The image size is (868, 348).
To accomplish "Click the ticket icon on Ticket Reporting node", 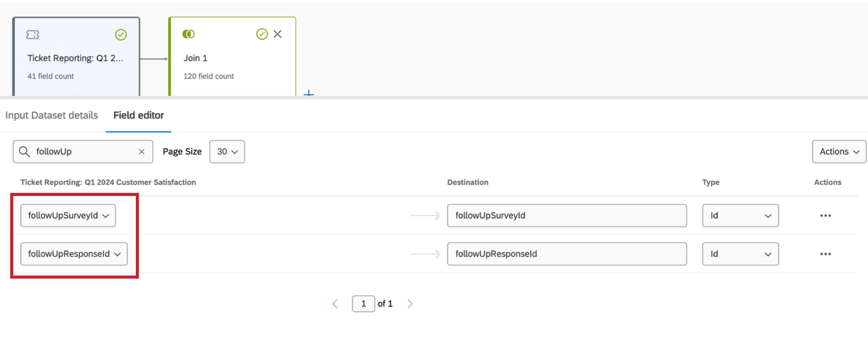I will pos(33,35).
